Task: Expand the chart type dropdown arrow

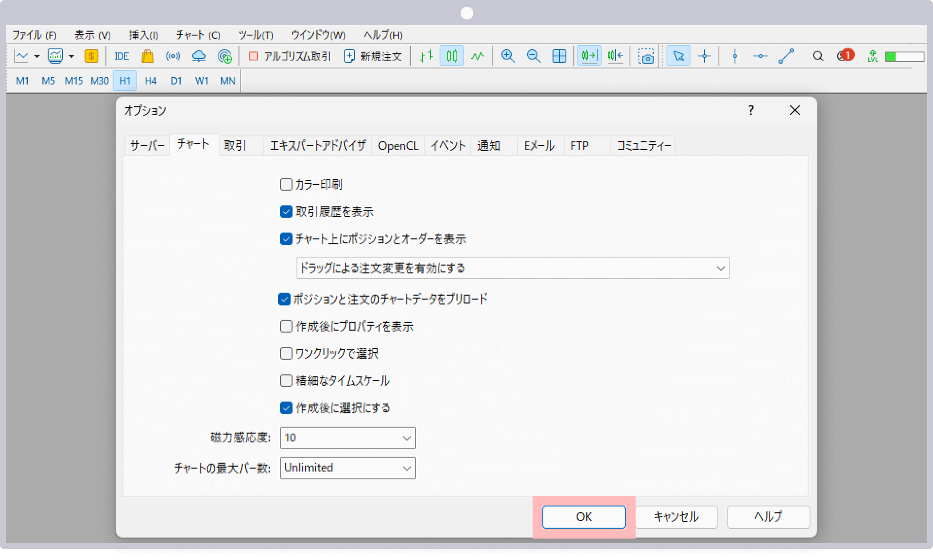Action: (x=37, y=56)
